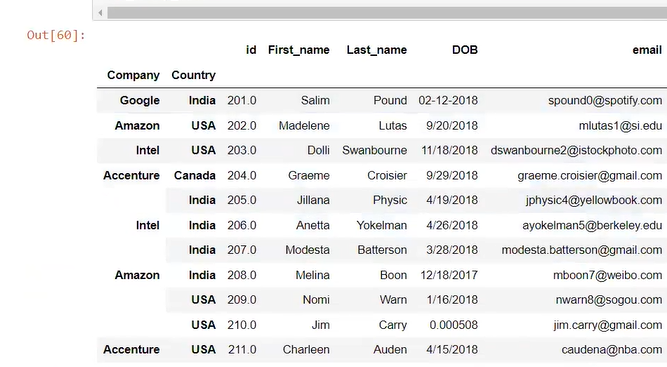
Task: Click the Country index header
Action: [x=194, y=75]
